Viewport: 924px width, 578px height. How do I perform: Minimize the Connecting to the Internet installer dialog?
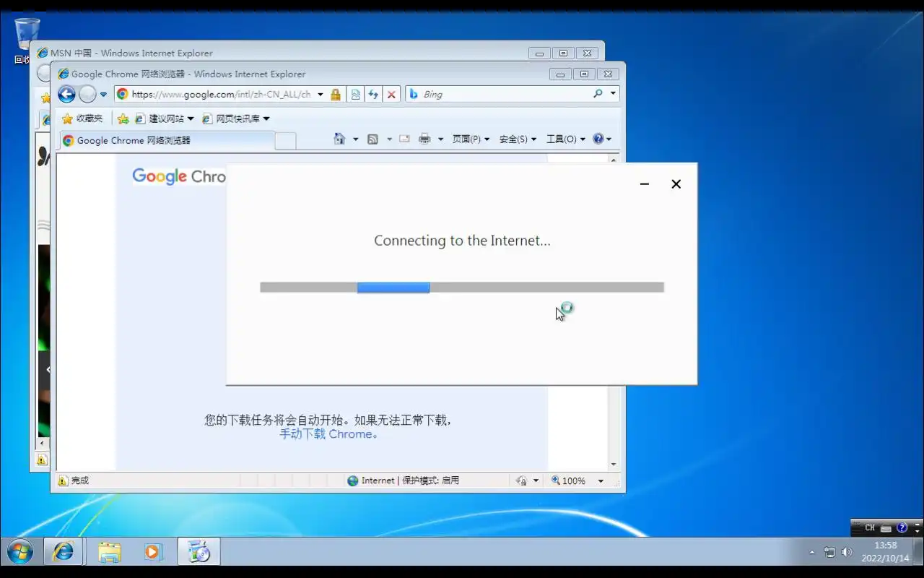click(645, 184)
